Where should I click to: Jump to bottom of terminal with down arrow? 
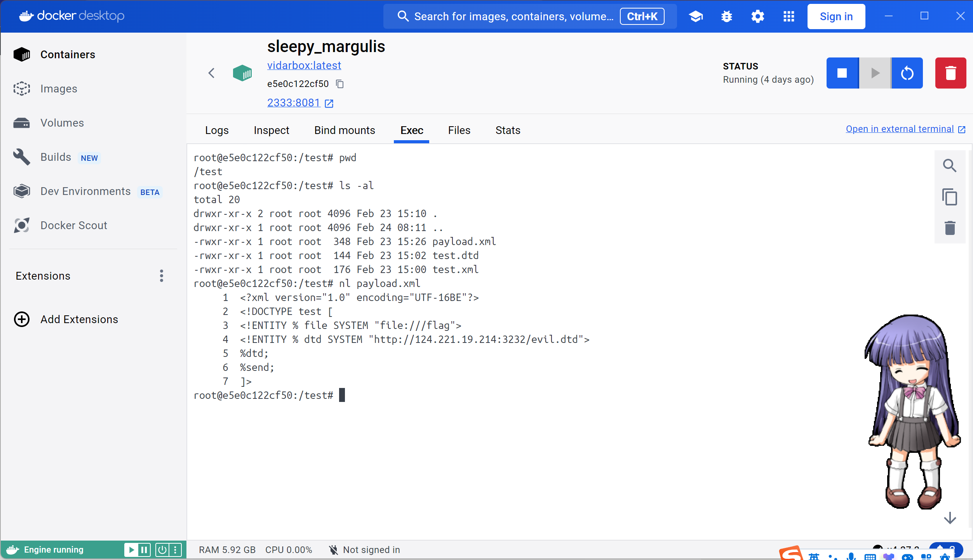950,518
